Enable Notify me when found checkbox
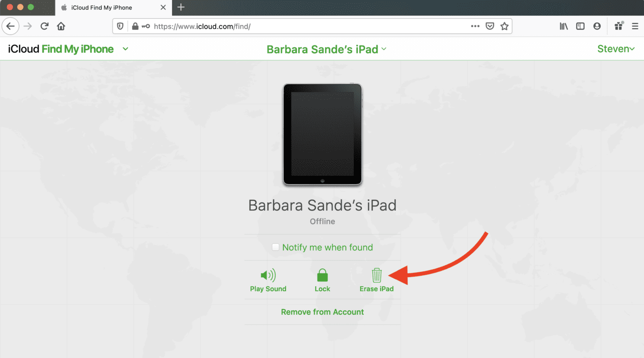Image resolution: width=644 pixels, height=358 pixels. (276, 248)
